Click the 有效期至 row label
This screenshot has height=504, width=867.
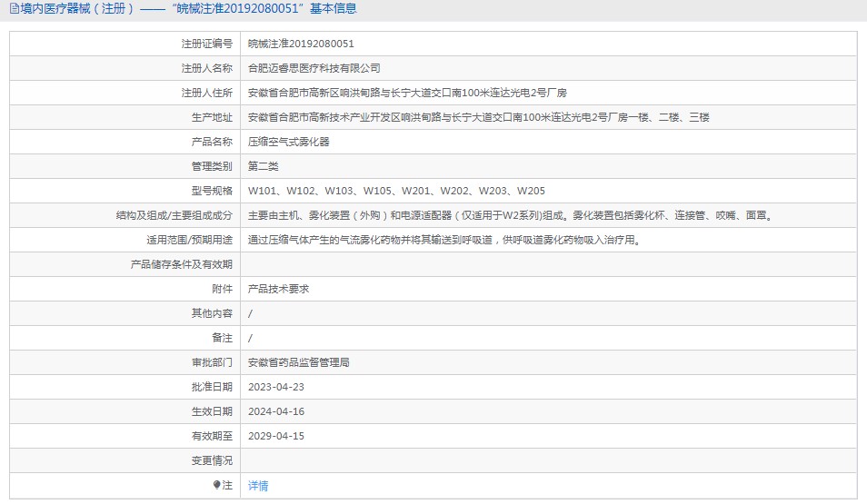(212, 436)
